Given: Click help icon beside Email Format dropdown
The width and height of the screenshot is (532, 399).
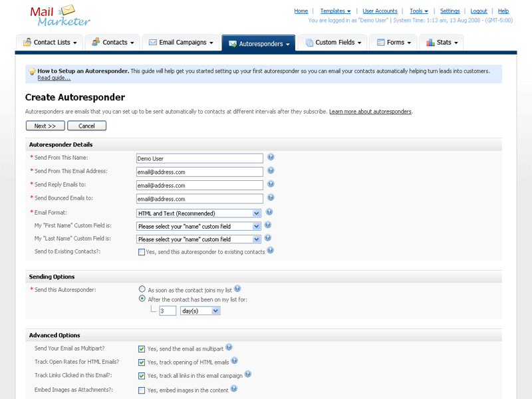Looking at the screenshot, I should tap(269, 212).
